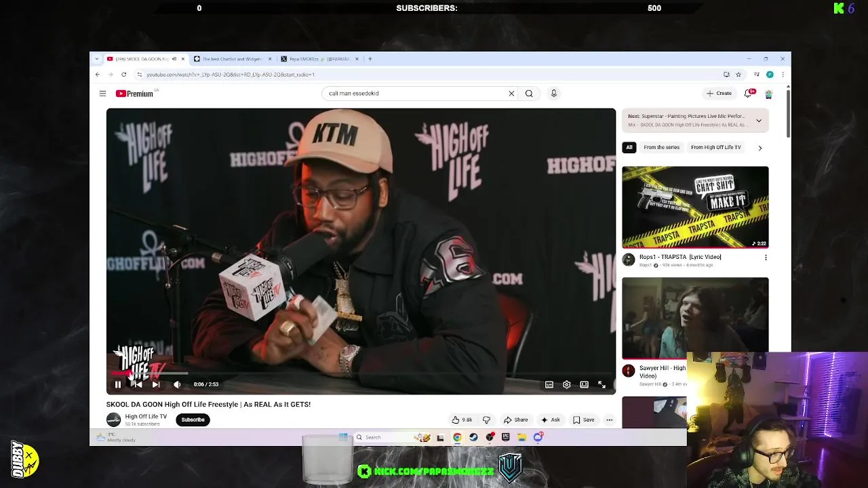Switch to Papa SMOKEzz X tab
Screen dimensions: 868x488
pos(319,59)
